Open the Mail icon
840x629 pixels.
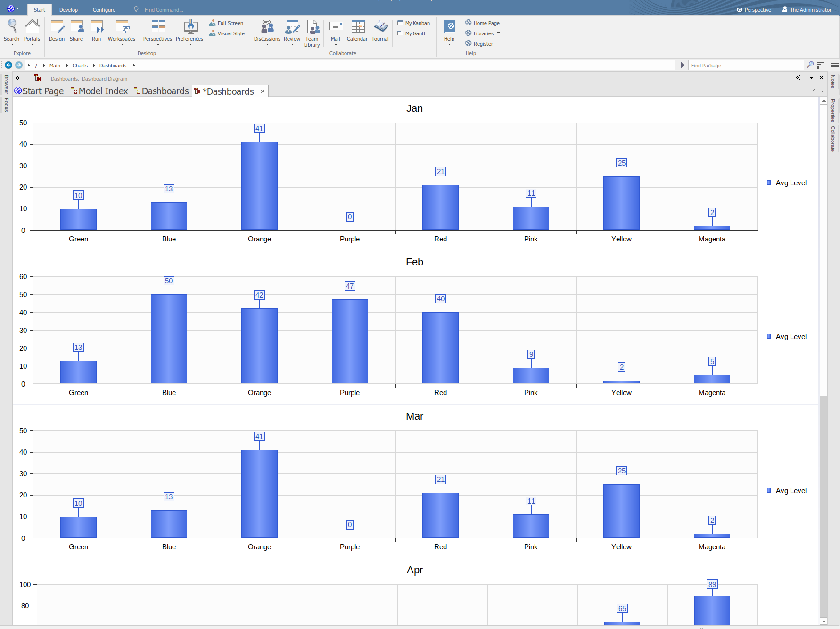pos(336,31)
